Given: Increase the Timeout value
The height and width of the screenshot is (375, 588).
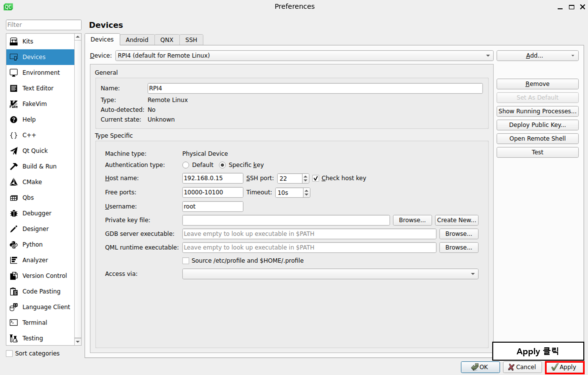Looking at the screenshot, I should pos(306,190).
